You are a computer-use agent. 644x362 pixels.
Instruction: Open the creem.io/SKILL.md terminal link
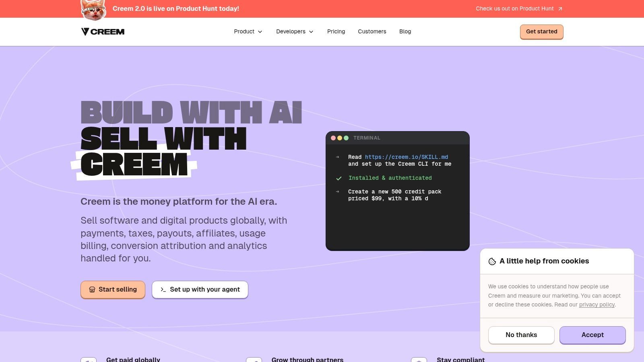(x=407, y=157)
